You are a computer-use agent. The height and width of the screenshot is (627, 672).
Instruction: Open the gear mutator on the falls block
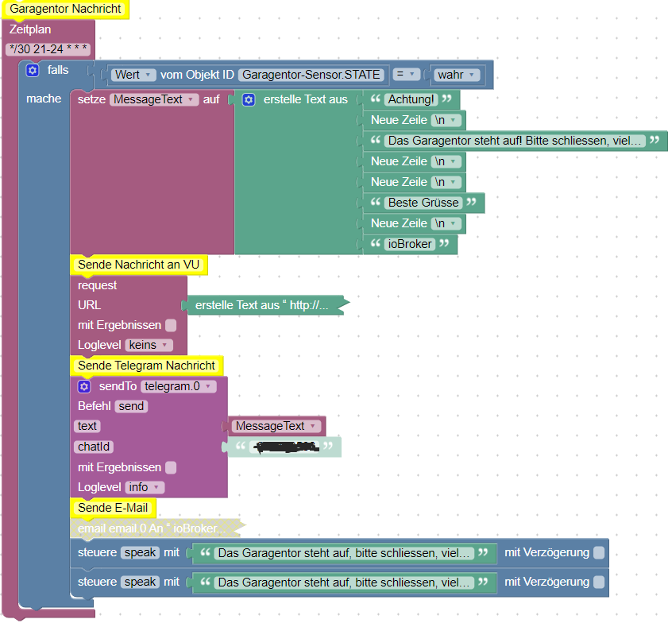tap(33, 71)
